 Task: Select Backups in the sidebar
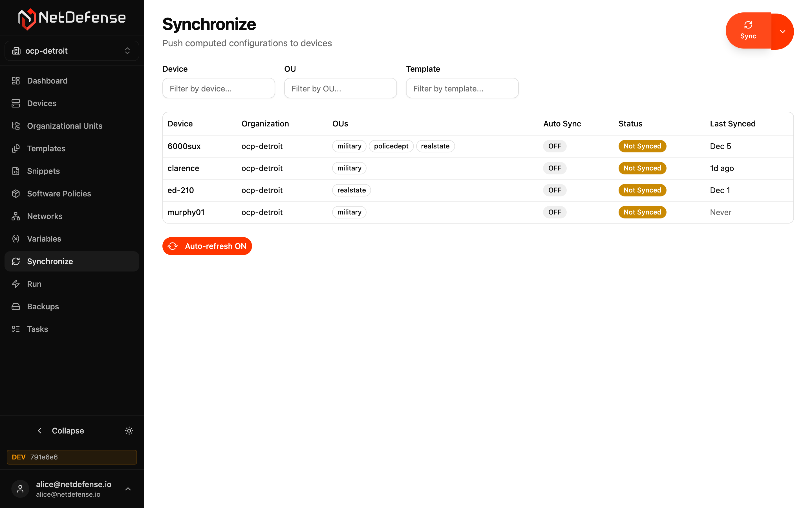[x=72, y=306]
